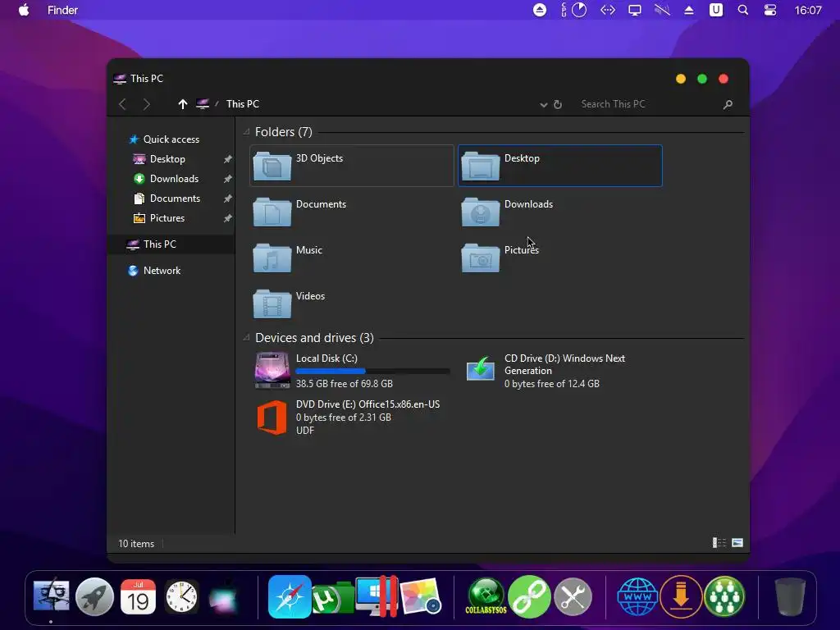Screen dimensions: 840x630
Task: Open Network in sidebar
Action: pos(153,271)
